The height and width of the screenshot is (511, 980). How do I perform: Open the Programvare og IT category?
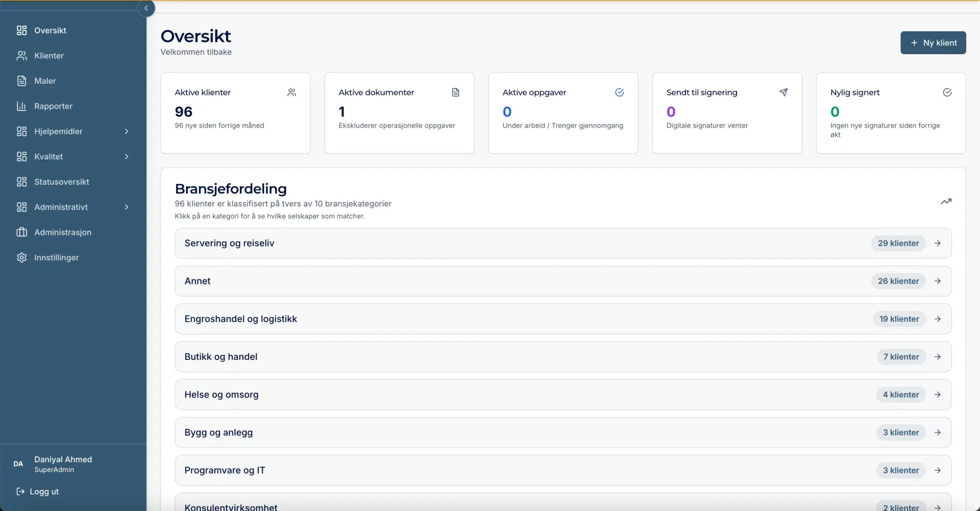tap(563, 470)
